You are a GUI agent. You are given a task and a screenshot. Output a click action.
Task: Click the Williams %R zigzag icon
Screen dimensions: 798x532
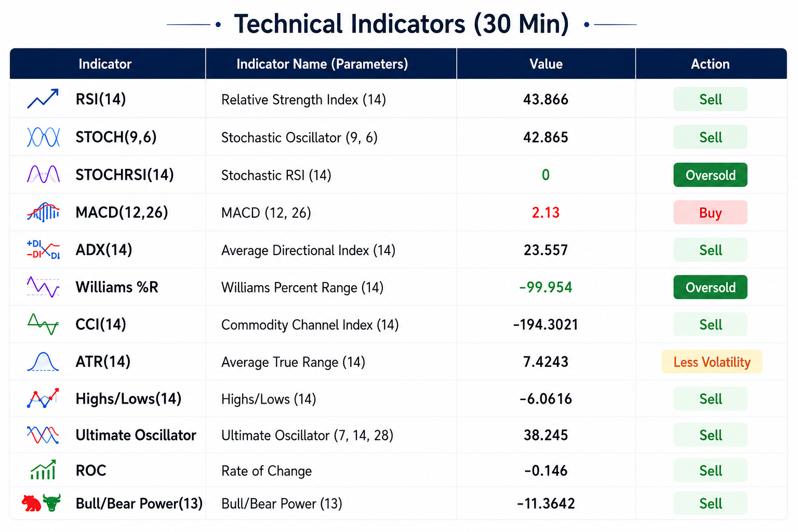point(43,287)
